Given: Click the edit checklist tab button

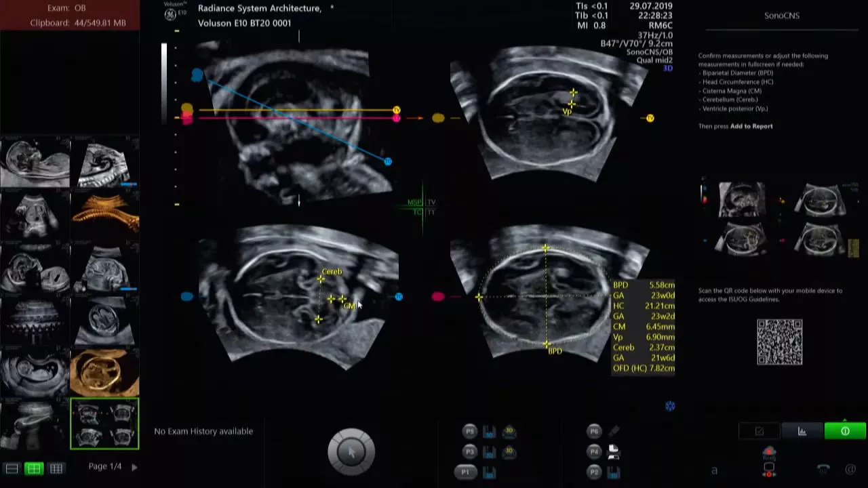Looking at the screenshot, I should click(x=759, y=431).
